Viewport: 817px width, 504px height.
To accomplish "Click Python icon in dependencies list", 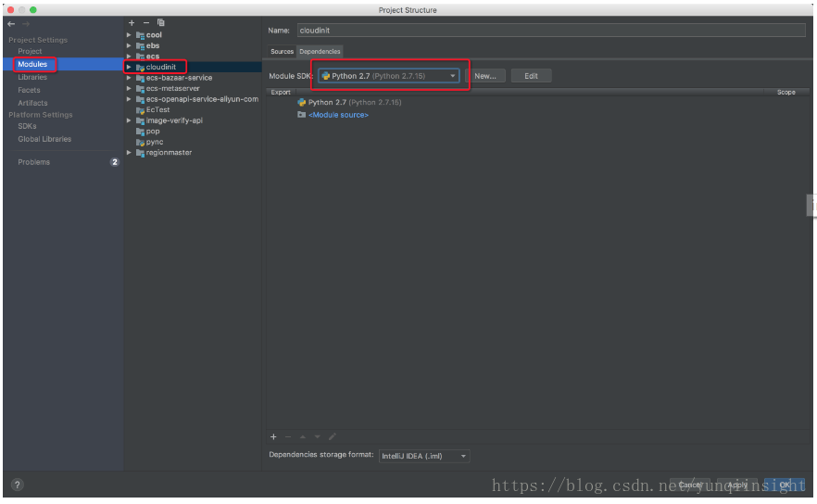I will point(301,102).
